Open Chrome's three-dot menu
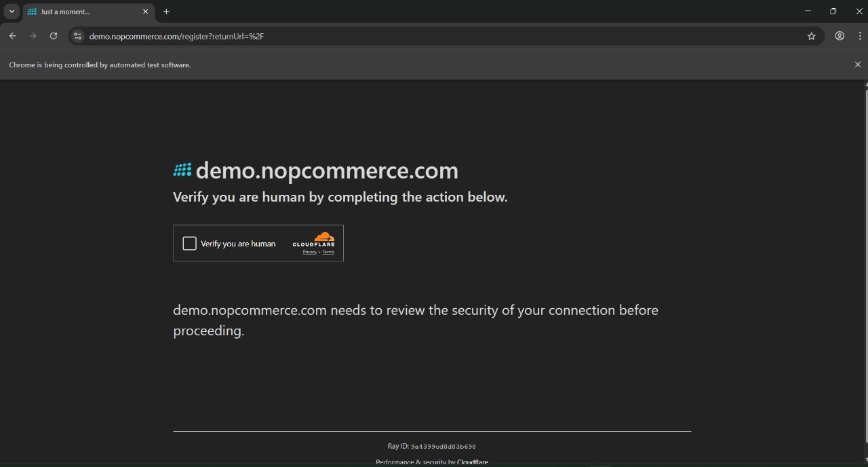This screenshot has height=467, width=868. (859, 36)
